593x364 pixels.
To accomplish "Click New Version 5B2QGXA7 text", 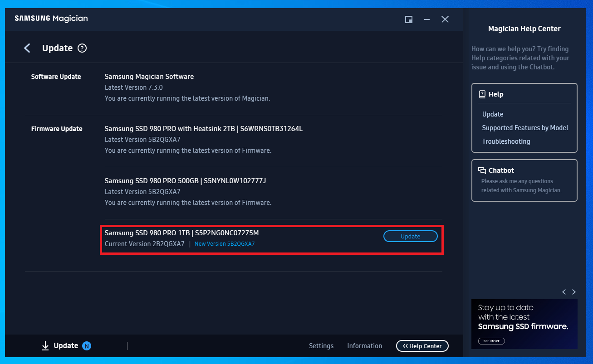I will click(225, 243).
